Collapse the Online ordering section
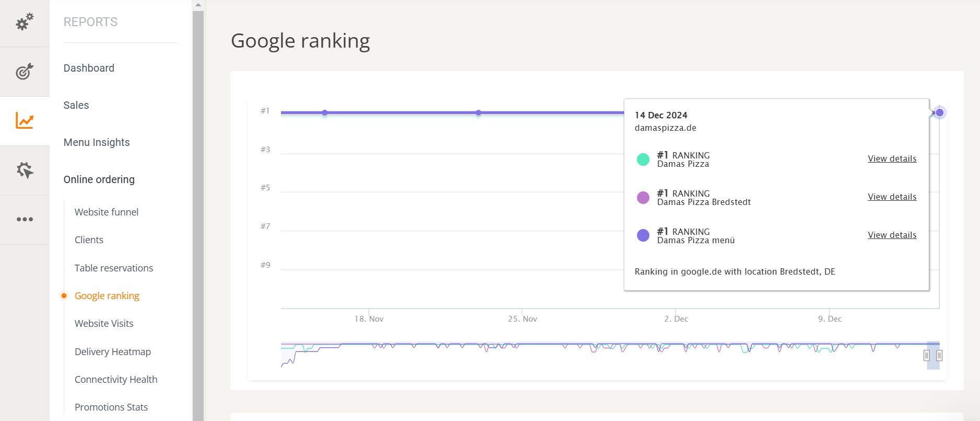 coord(99,179)
